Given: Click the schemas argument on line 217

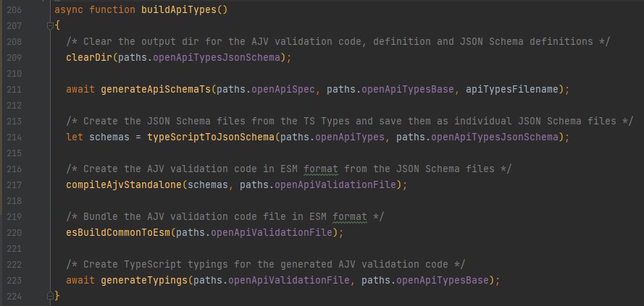Looking at the screenshot, I should 208,185.
